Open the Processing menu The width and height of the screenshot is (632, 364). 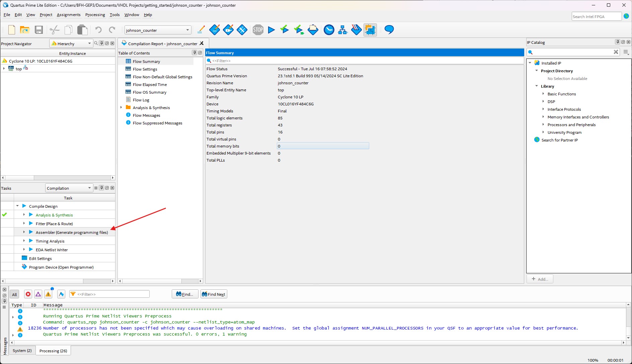pos(95,15)
